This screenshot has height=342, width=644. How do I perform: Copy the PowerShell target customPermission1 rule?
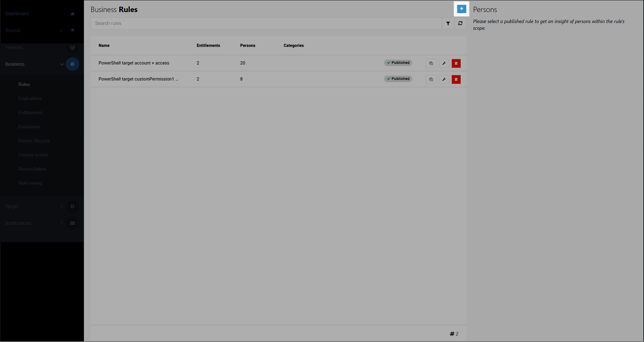431,80
